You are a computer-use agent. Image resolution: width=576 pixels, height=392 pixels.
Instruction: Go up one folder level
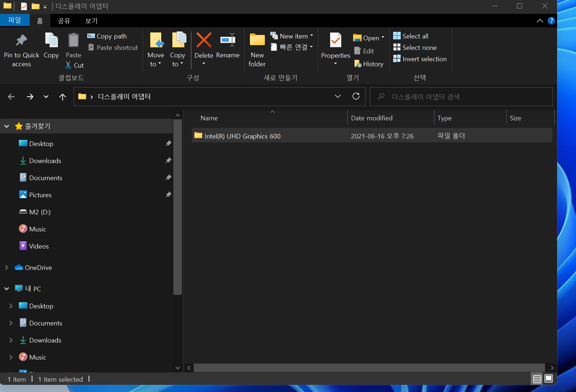click(x=63, y=96)
